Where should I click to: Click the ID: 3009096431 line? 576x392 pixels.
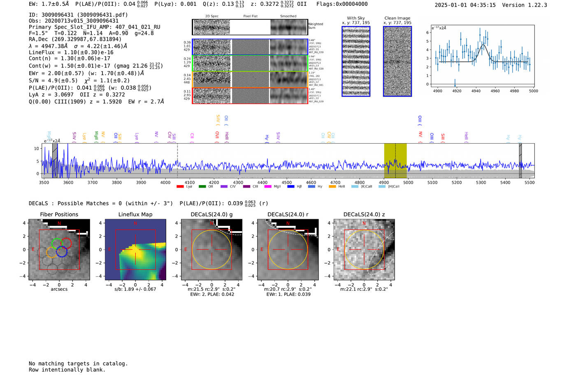[78, 15]
